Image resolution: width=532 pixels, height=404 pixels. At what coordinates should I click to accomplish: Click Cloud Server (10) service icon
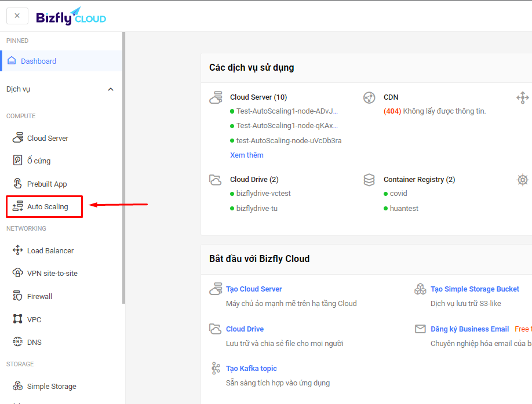coord(216,97)
